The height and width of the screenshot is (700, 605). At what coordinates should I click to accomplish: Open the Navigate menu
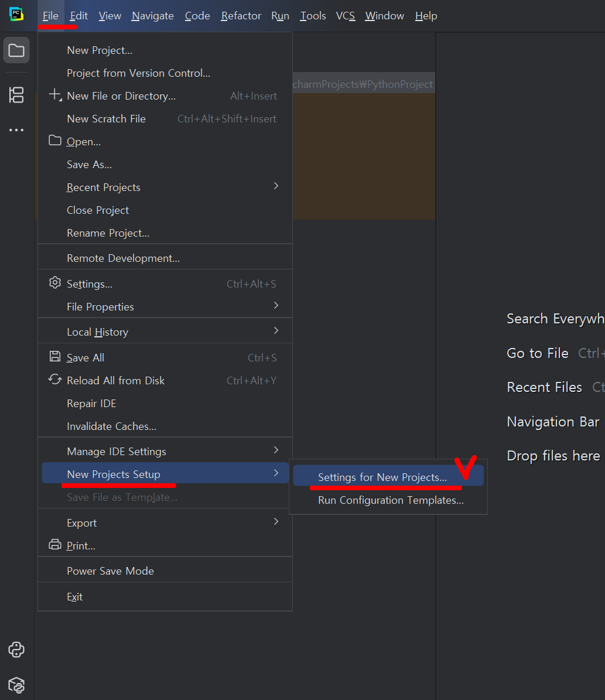[153, 16]
